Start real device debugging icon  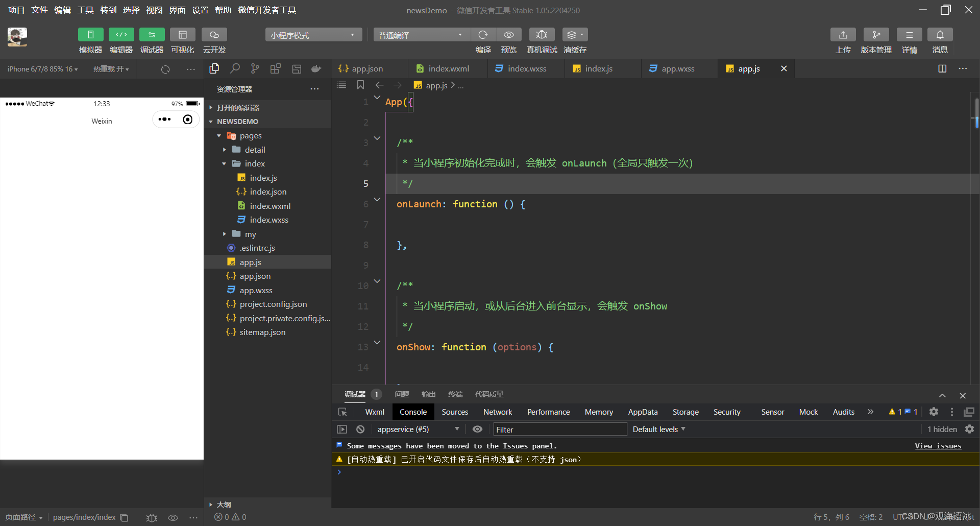[542, 35]
